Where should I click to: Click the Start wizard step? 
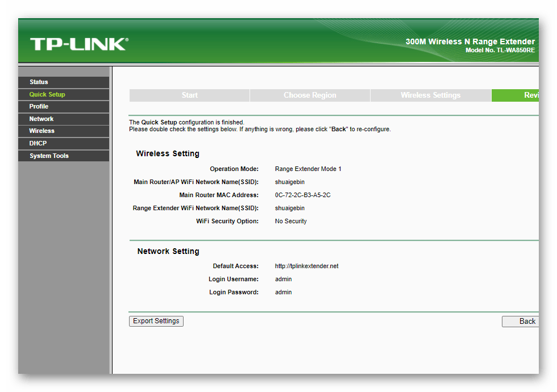point(189,95)
